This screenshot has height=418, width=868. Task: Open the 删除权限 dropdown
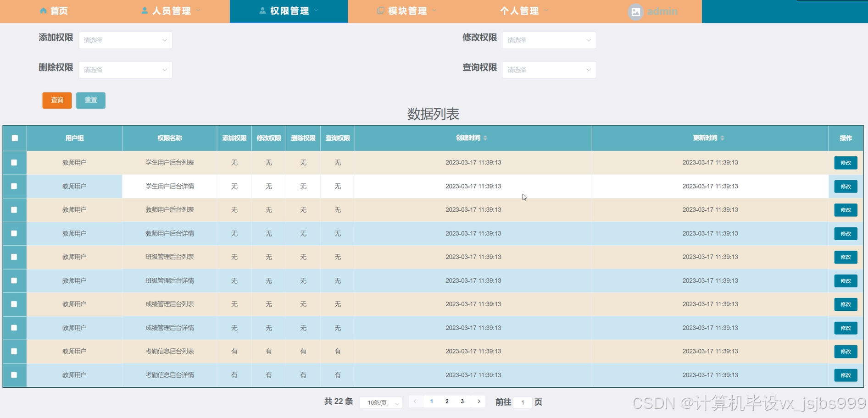coord(125,70)
